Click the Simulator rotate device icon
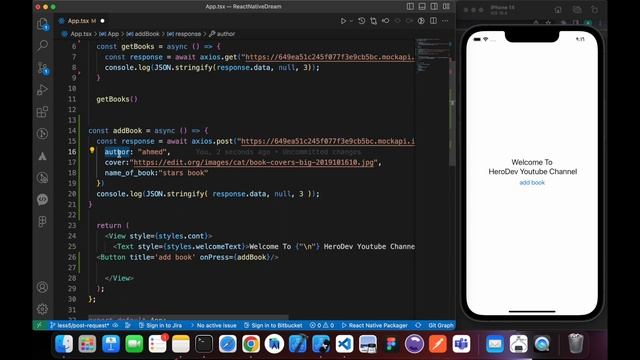This screenshot has width=640, height=360. (x=594, y=10)
